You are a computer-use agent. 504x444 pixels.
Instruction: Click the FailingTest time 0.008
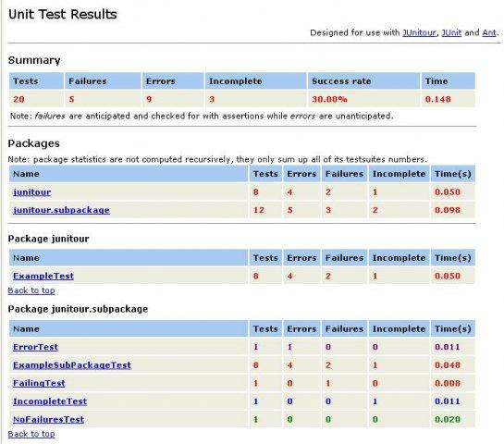click(x=448, y=383)
